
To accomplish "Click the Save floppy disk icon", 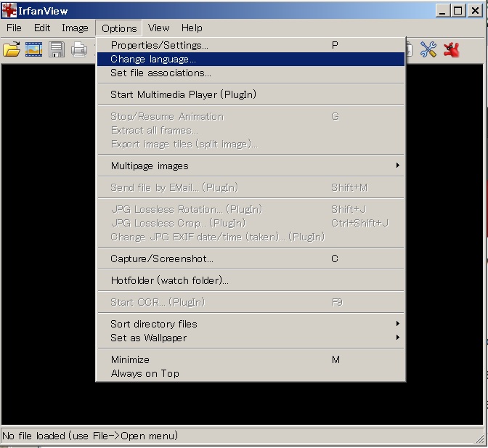I will pos(57,49).
